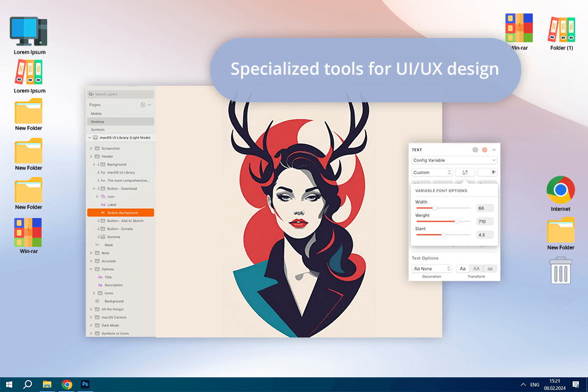Viewport: 588px width, 392px height.
Task: Open the Recycle Bin desktop icon
Action: pos(560,271)
